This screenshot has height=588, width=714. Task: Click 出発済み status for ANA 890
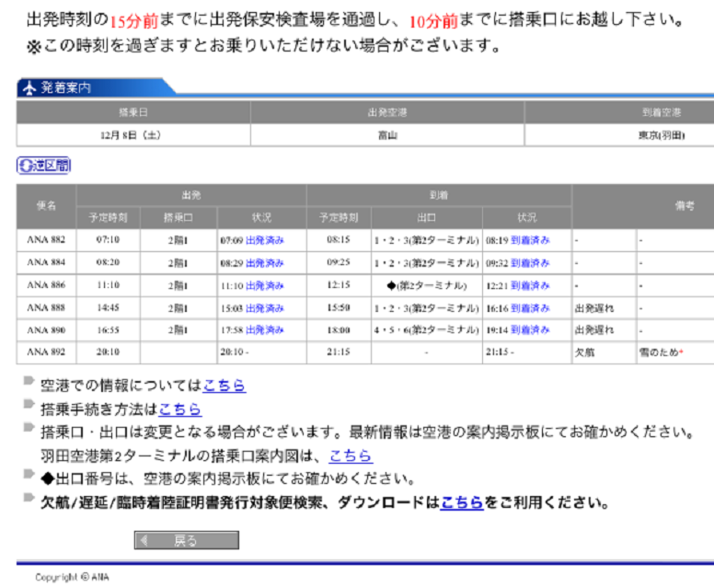pyautogui.click(x=265, y=329)
